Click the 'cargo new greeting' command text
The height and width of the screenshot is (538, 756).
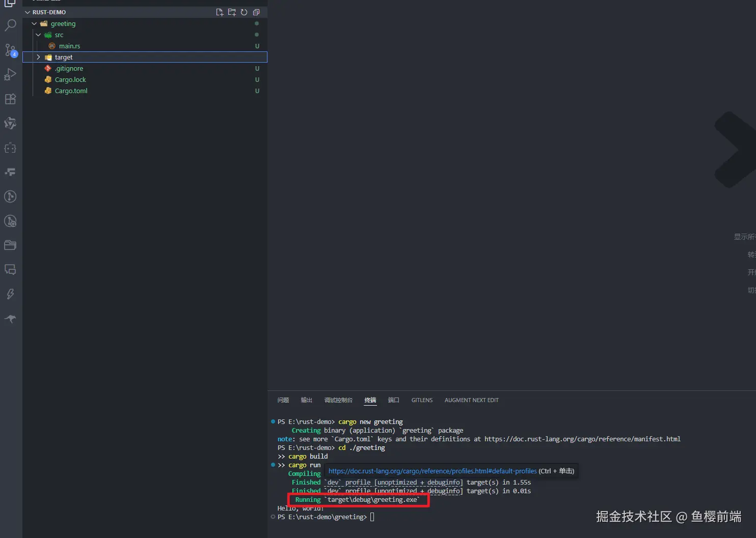(370, 421)
